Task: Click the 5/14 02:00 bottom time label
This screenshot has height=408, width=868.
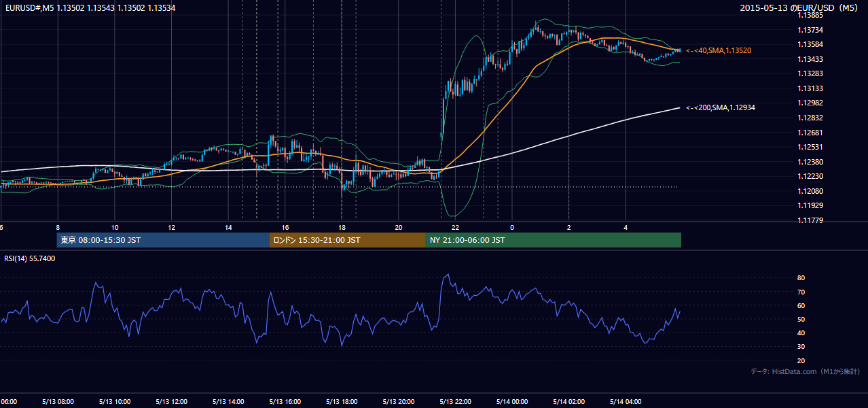Action: (x=569, y=402)
